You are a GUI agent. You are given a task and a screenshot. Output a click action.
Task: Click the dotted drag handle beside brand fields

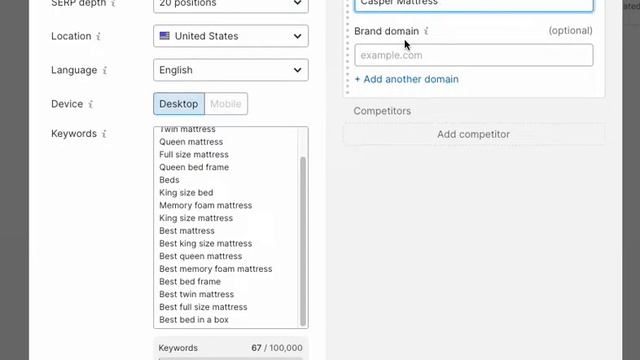click(x=348, y=47)
